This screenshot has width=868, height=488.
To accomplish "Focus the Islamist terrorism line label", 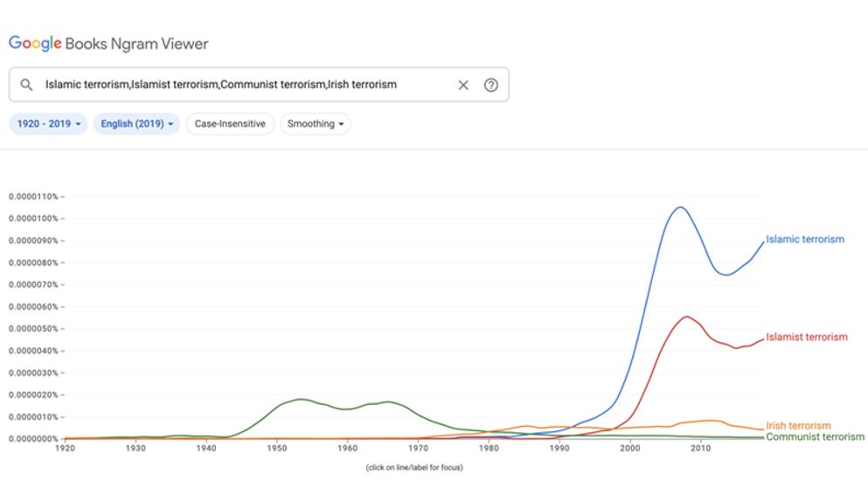I will (x=807, y=337).
